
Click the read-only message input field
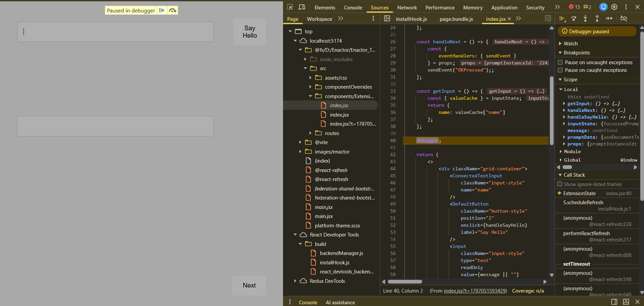[115, 126]
